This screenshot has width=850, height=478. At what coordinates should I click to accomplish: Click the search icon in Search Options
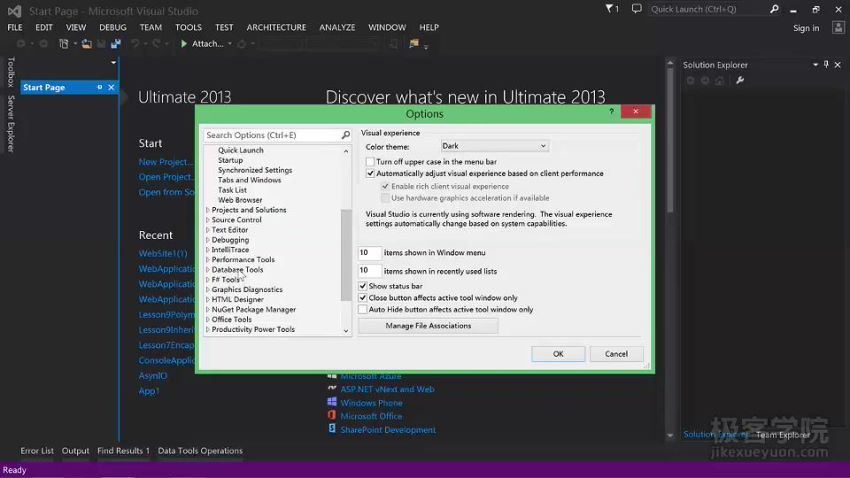coord(345,135)
